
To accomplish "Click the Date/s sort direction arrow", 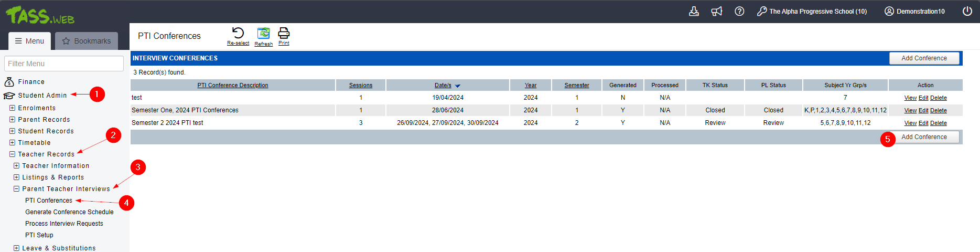I will (457, 86).
